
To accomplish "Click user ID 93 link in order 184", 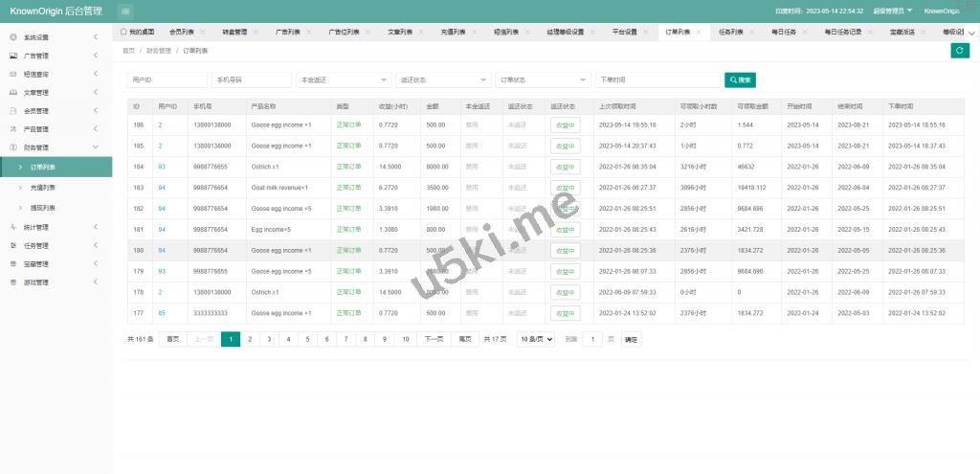I will pyautogui.click(x=162, y=167).
